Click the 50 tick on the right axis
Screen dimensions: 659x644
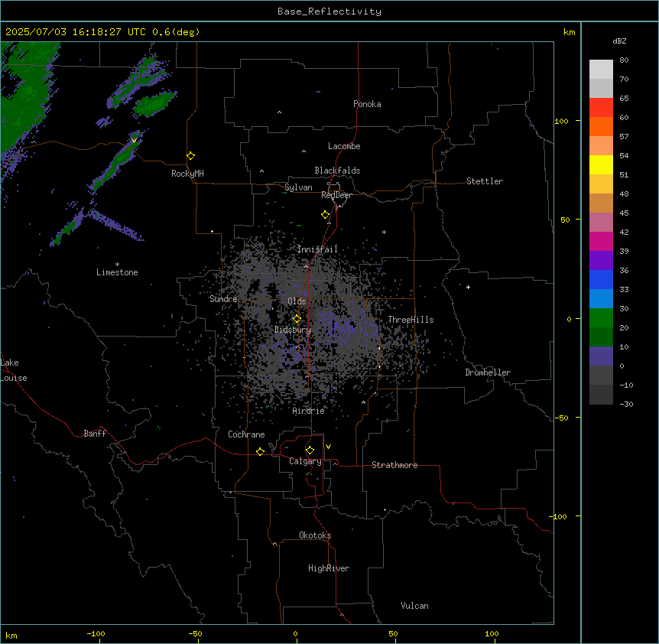coord(565,220)
